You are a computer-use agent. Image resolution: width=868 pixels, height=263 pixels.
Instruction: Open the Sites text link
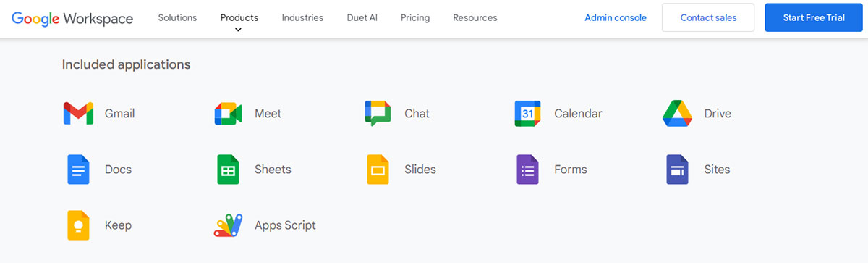click(x=718, y=170)
